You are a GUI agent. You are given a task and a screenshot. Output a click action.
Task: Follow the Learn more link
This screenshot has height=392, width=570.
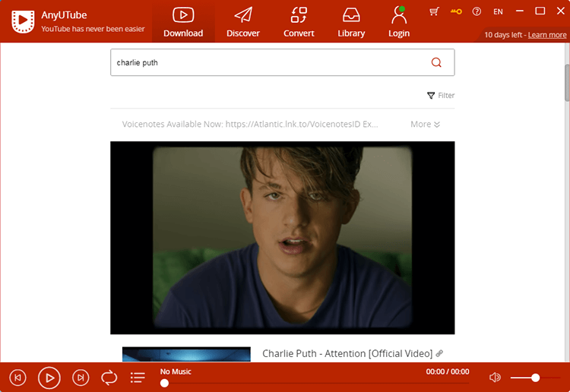click(x=547, y=35)
